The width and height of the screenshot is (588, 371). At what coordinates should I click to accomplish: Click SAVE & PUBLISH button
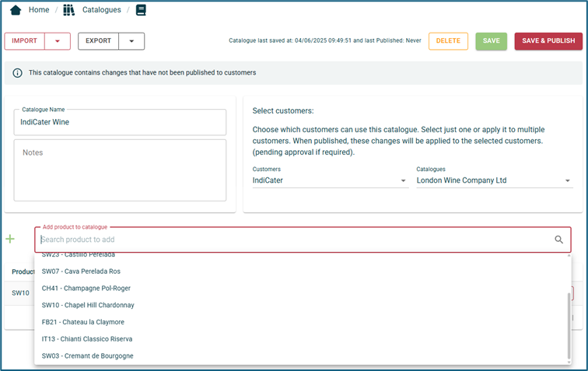click(x=548, y=41)
